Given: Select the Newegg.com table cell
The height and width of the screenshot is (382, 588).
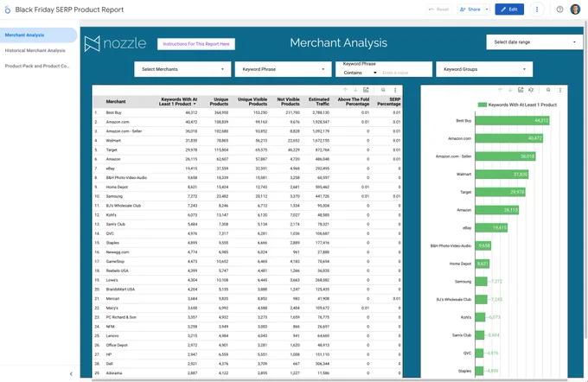Looking at the screenshot, I should pyautogui.click(x=118, y=251).
